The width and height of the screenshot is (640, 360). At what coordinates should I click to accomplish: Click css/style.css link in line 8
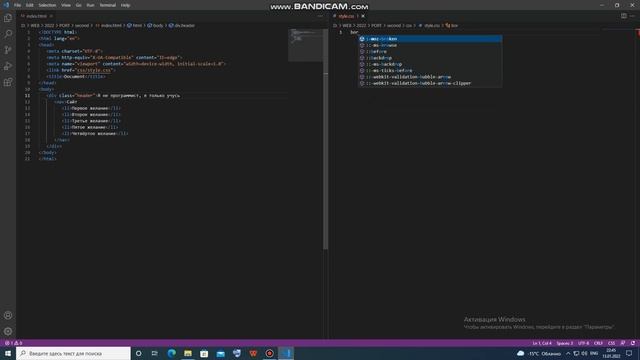(94, 70)
